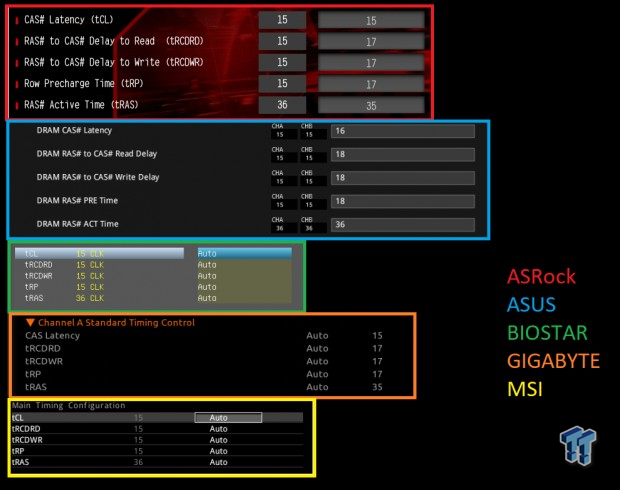Select the BIOSTAR tCL 15 CLK row
The width and height of the screenshot is (620, 490).
(x=99, y=253)
